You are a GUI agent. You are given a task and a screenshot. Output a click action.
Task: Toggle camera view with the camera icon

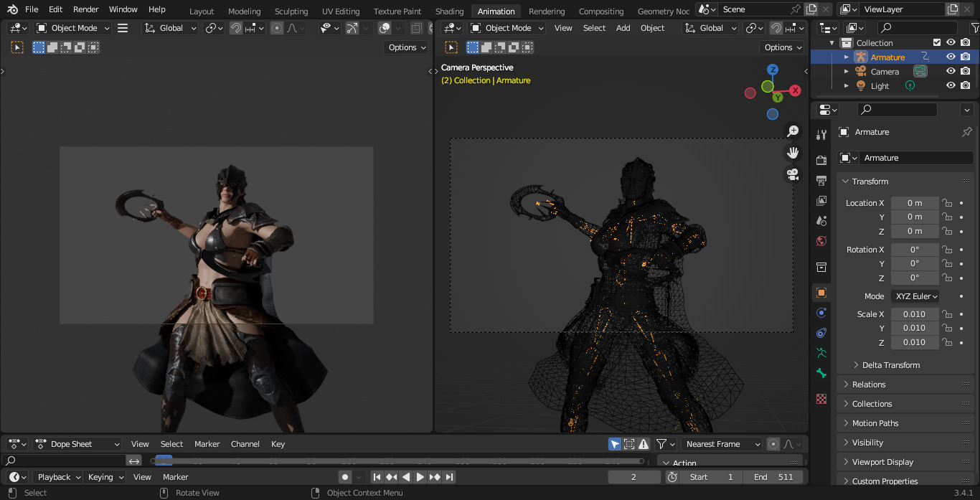click(793, 174)
